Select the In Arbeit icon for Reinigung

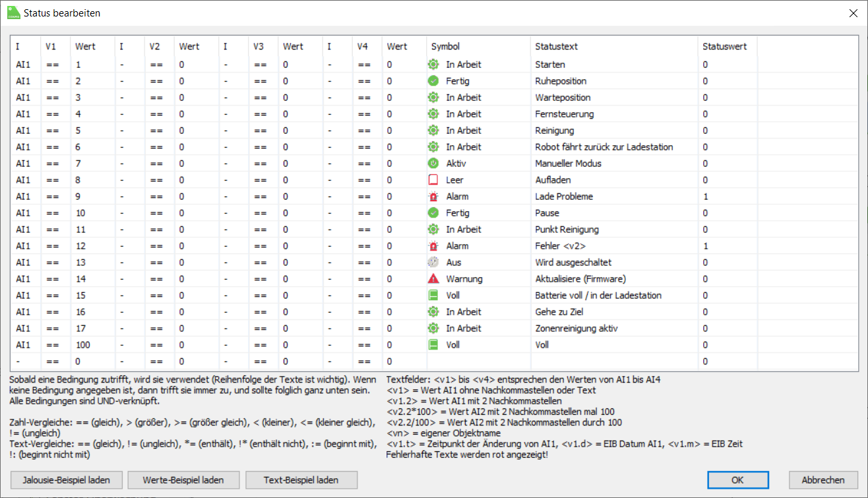click(433, 131)
